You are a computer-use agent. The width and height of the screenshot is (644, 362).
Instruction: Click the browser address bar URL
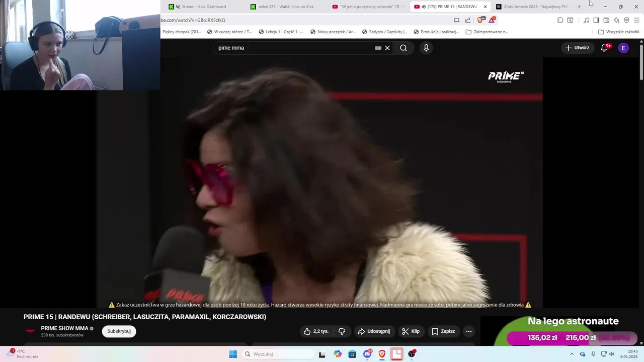pos(193,20)
